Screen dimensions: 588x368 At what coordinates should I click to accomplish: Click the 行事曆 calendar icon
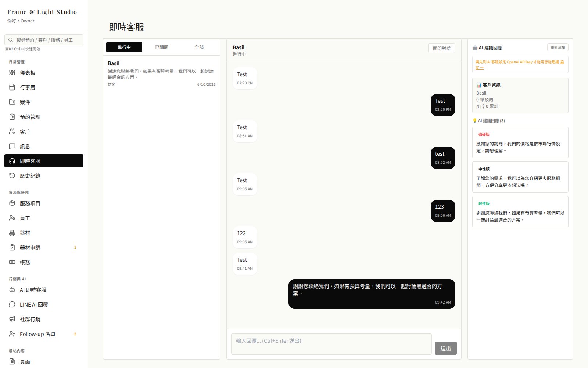[x=12, y=87]
